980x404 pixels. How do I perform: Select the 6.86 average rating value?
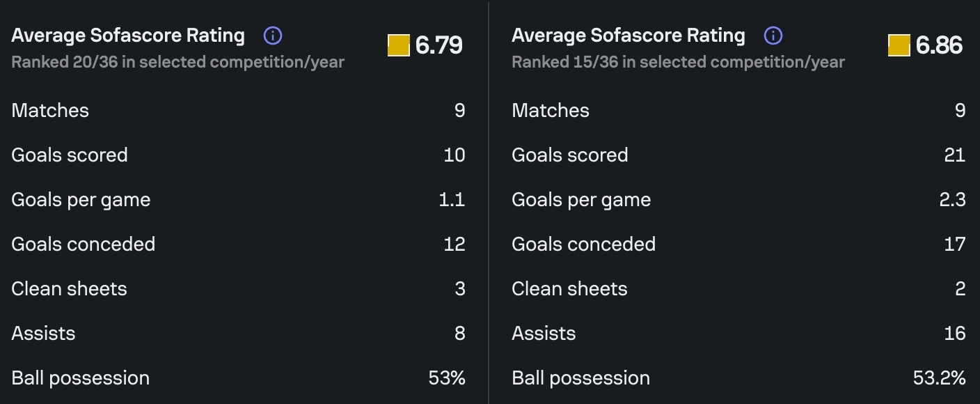939,45
